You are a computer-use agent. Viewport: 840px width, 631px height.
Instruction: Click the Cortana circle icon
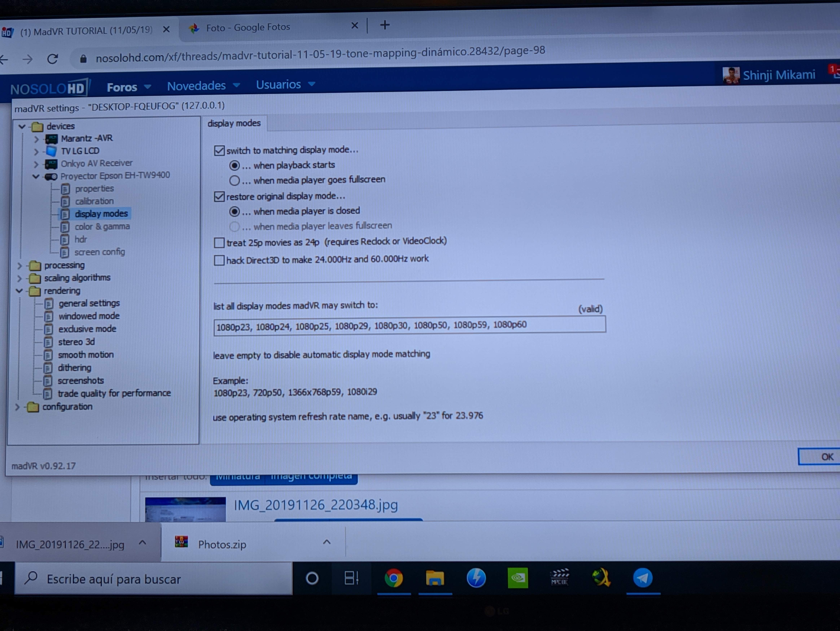(312, 579)
